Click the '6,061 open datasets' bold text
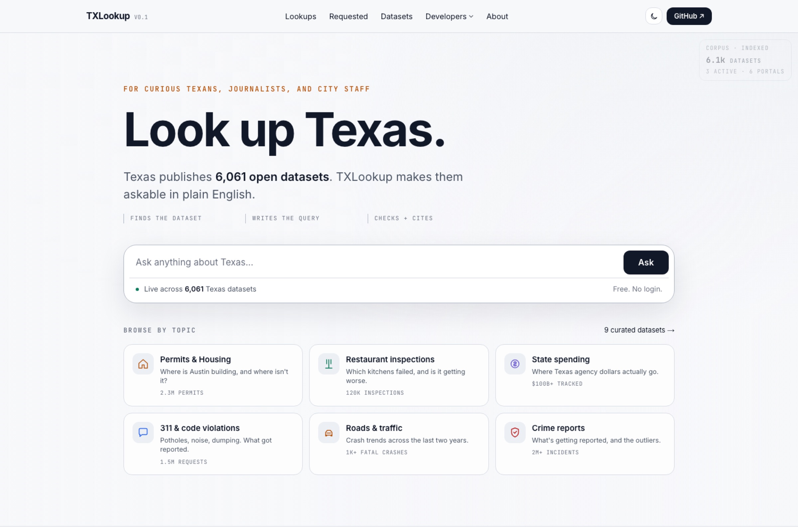The height and width of the screenshot is (532, 798). 272,177
